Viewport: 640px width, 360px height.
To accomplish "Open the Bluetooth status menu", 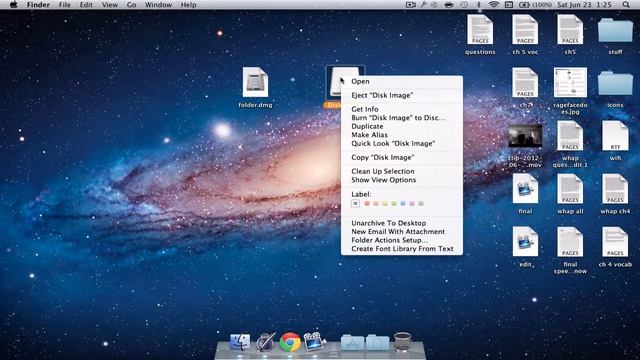I will [x=479, y=5].
